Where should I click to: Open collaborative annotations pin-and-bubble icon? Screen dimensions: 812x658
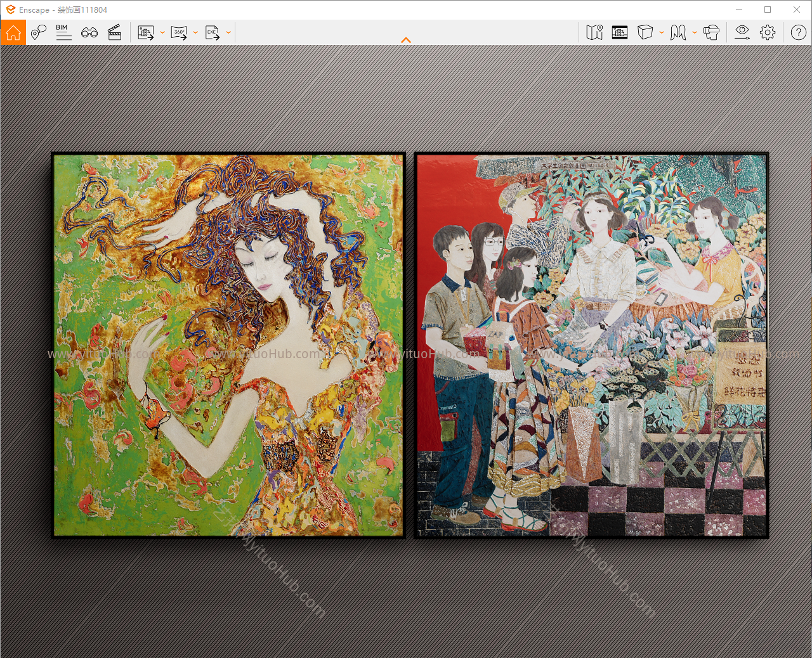click(39, 32)
